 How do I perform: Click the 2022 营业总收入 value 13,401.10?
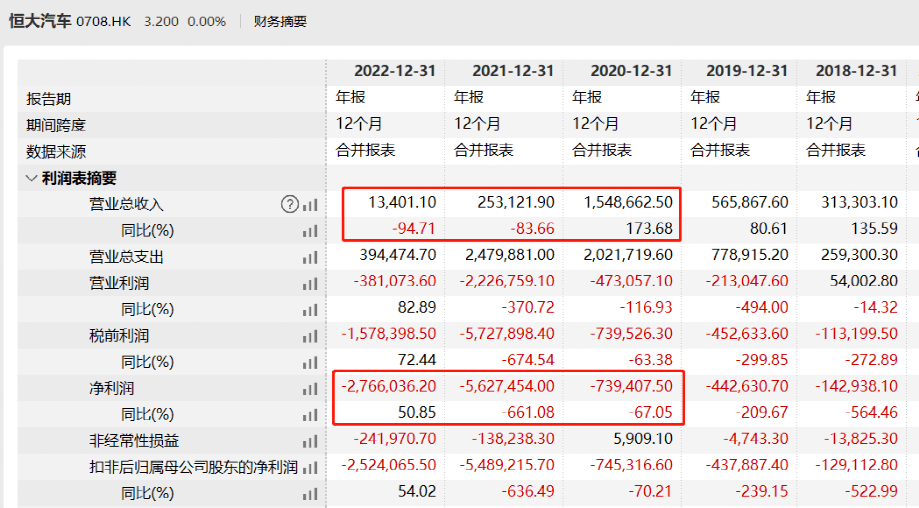pyautogui.click(x=402, y=204)
